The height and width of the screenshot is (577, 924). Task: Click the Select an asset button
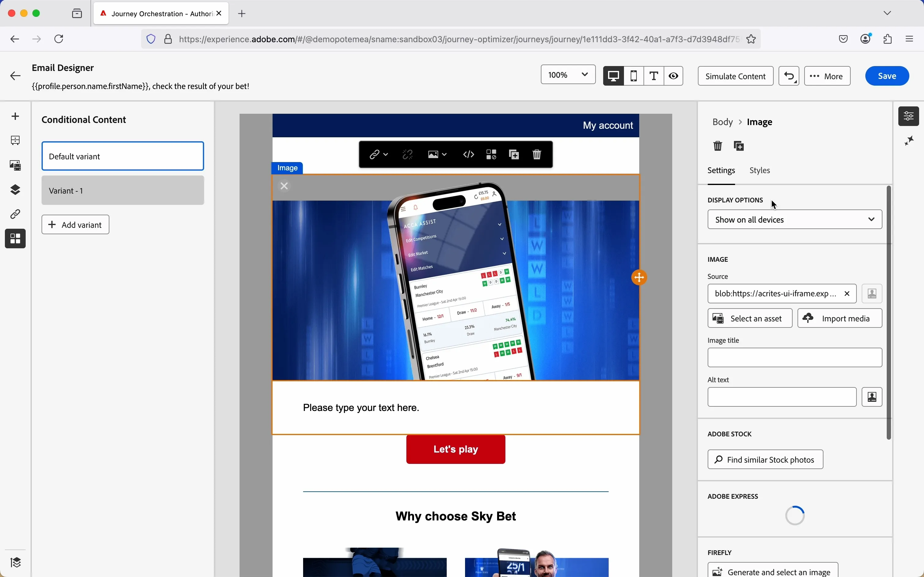click(x=750, y=318)
